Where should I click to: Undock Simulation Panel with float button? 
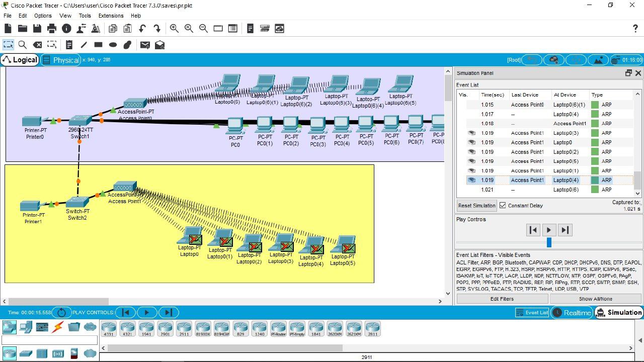click(x=628, y=73)
